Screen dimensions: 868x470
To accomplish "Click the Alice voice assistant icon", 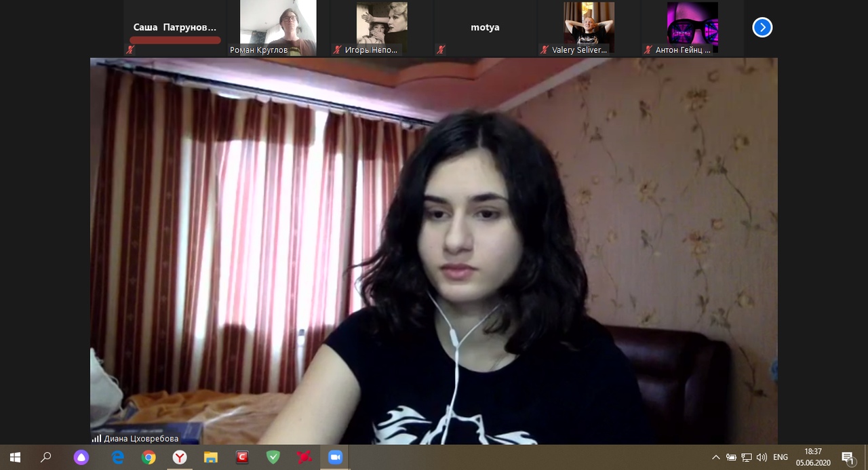I will coord(81,458).
